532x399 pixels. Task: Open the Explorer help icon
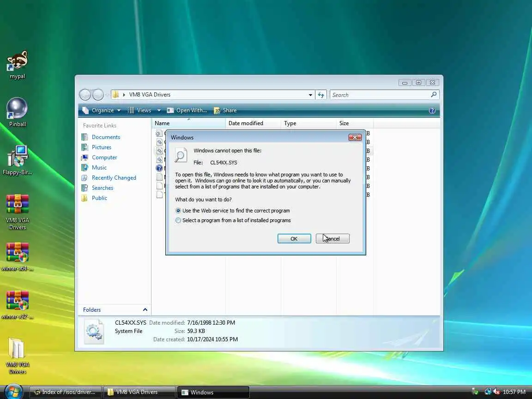[x=432, y=110]
